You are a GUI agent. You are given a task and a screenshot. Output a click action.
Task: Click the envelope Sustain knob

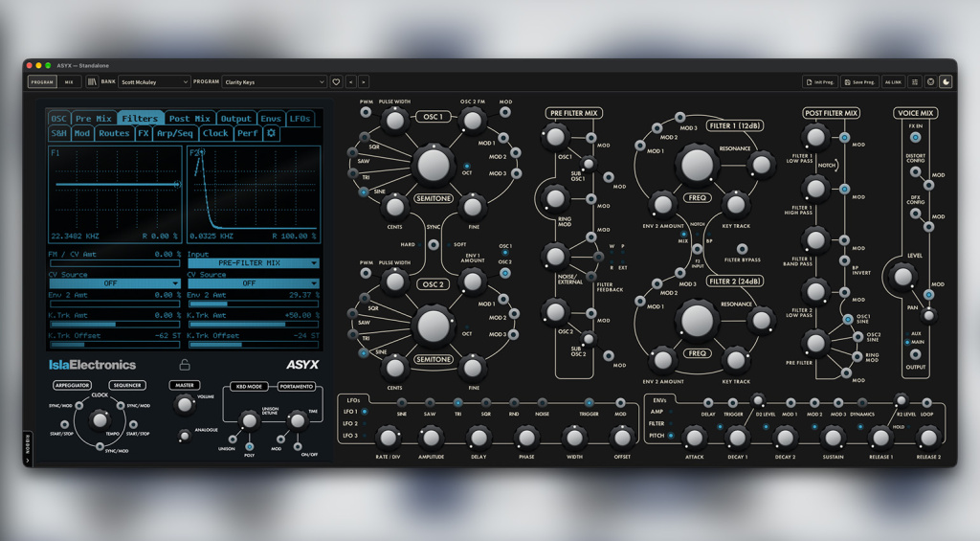tap(833, 438)
